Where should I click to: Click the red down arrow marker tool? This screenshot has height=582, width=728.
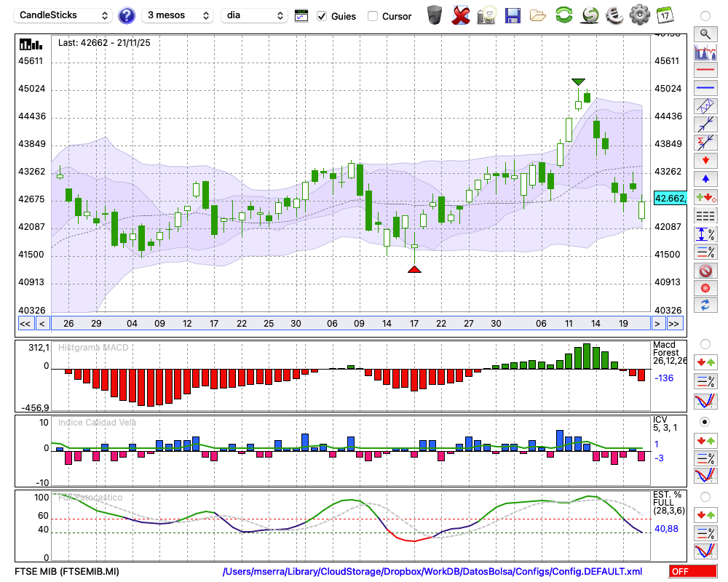(x=705, y=160)
